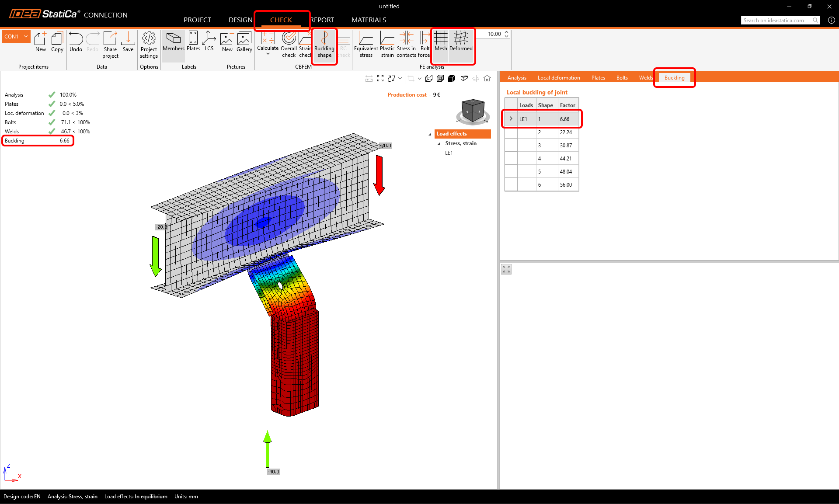This screenshot has width=839, height=504.
Task: Display Plastic strain results
Action: coord(387,45)
